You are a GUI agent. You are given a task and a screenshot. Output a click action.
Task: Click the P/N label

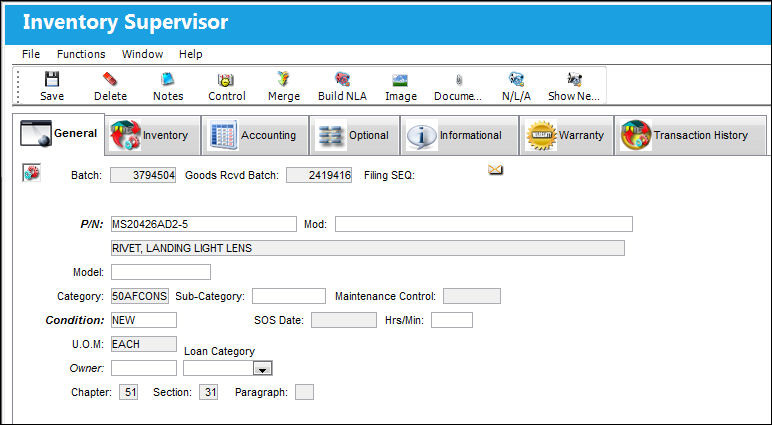pyautogui.click(x=92, y=225)
